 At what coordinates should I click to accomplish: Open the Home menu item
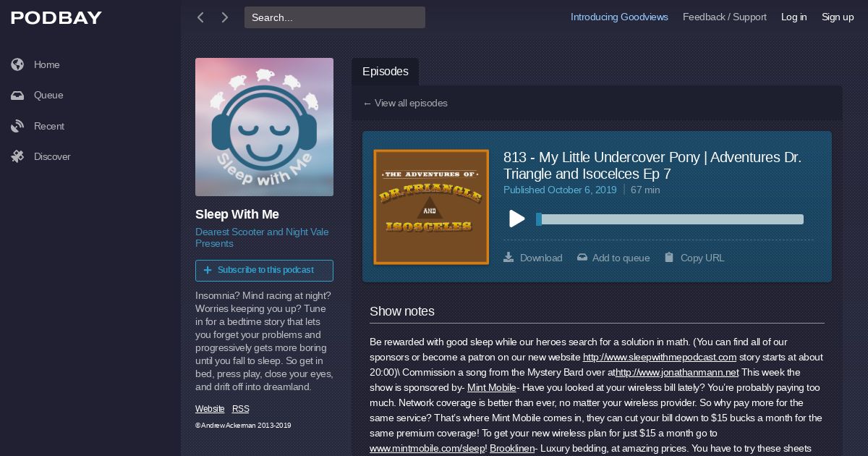click(x=47, y=64)
